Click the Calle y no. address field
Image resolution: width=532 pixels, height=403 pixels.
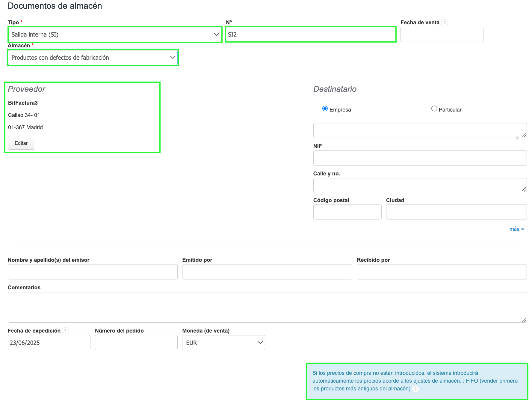[x=420, y=185]
